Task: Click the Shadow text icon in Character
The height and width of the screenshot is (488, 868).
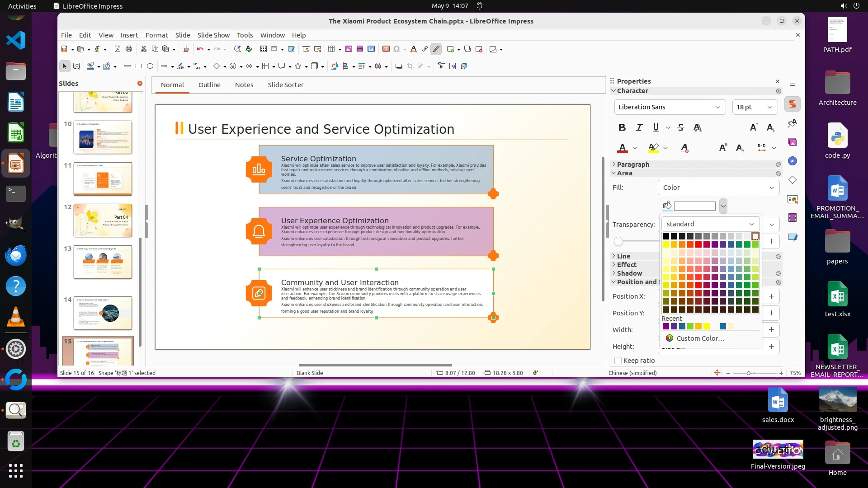Action: click(698, 127)
